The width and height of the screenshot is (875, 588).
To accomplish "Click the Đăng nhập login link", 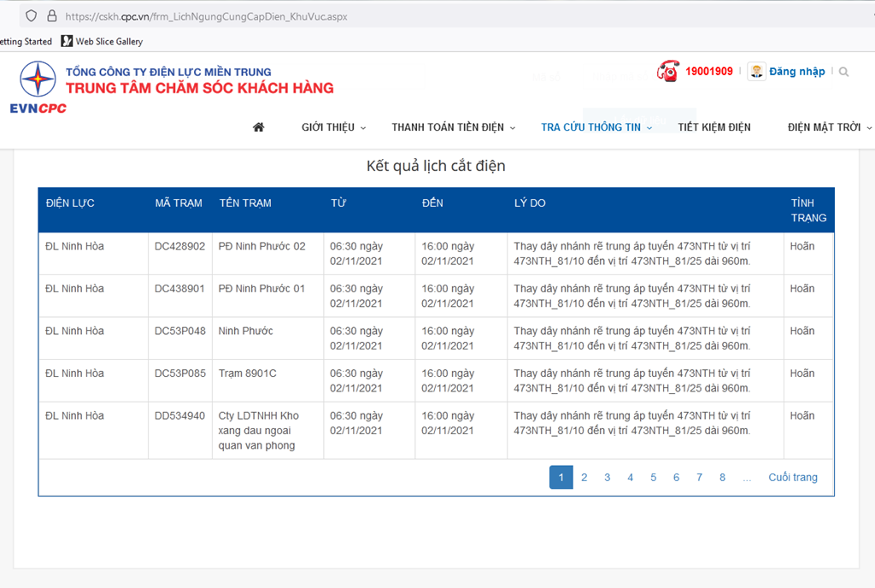I will 796,72.
